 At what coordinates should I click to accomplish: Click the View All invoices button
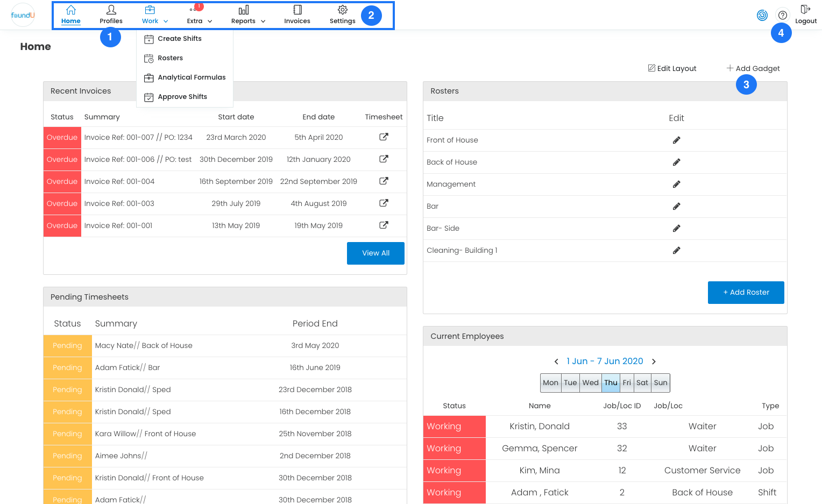coord(375,253)
